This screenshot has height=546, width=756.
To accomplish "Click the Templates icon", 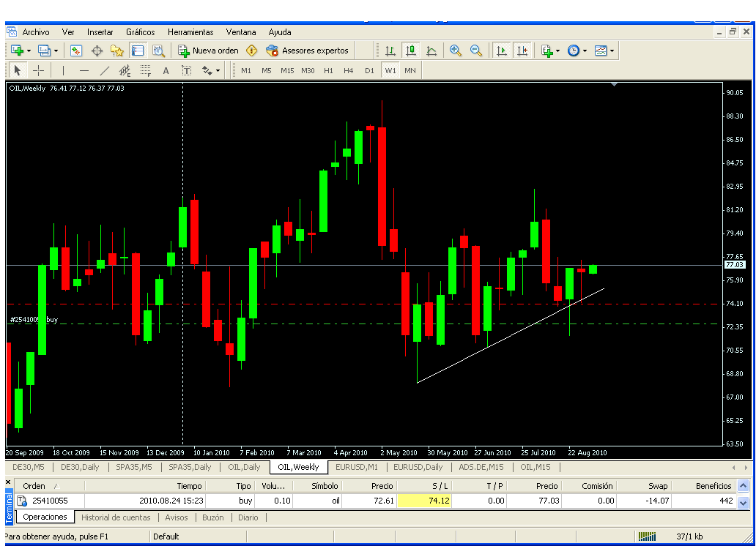I will tap(601, 51).
